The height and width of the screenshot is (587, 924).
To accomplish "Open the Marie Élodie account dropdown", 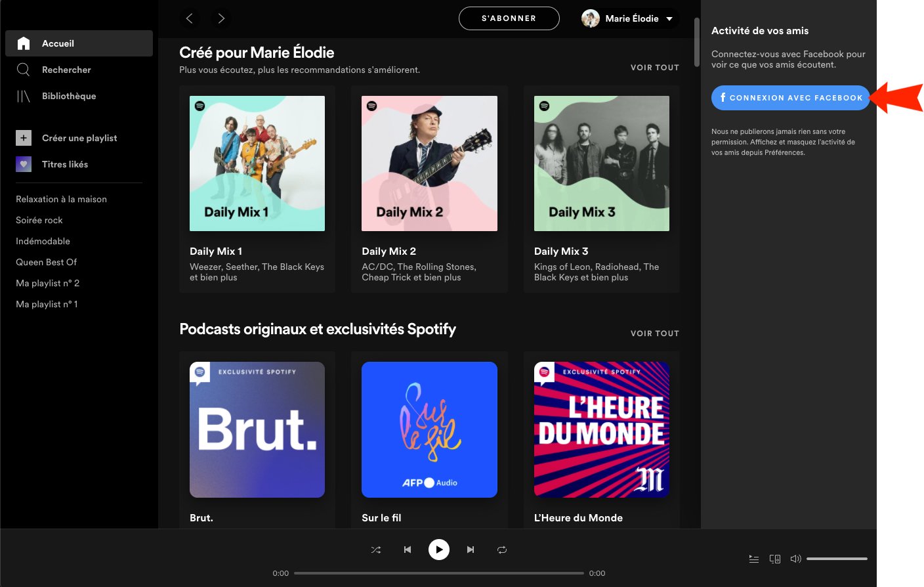I will coord(629,18).
